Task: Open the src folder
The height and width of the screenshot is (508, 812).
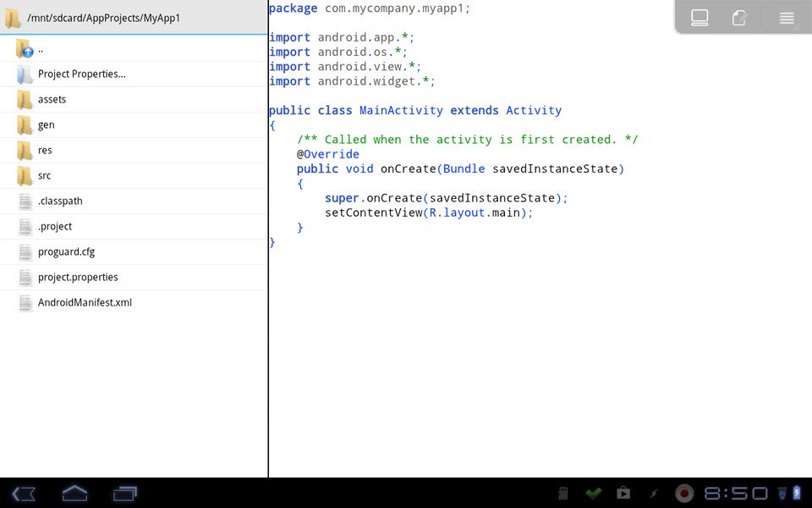Action: [44, 175]
